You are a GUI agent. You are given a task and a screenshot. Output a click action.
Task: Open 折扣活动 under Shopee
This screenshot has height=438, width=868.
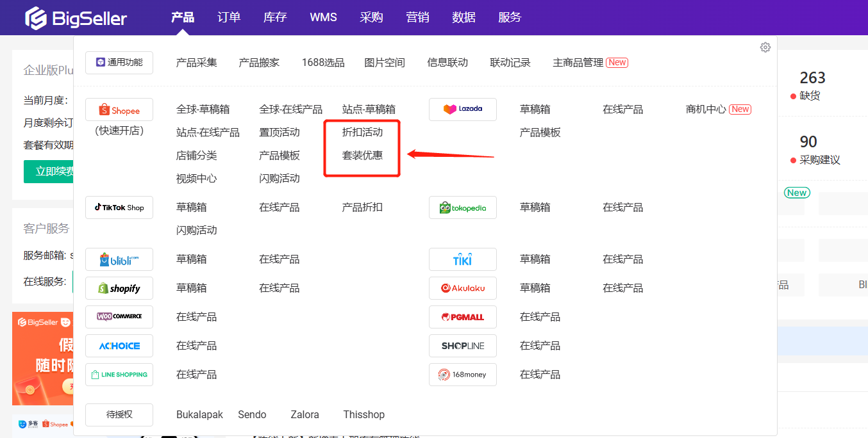pos(362,133)
